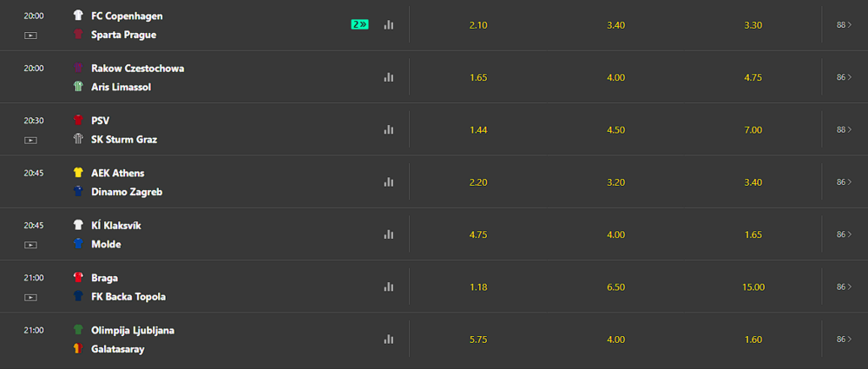View stats chart for Braga match
Screen dimensions: 868x369
[x=388, y=286]
